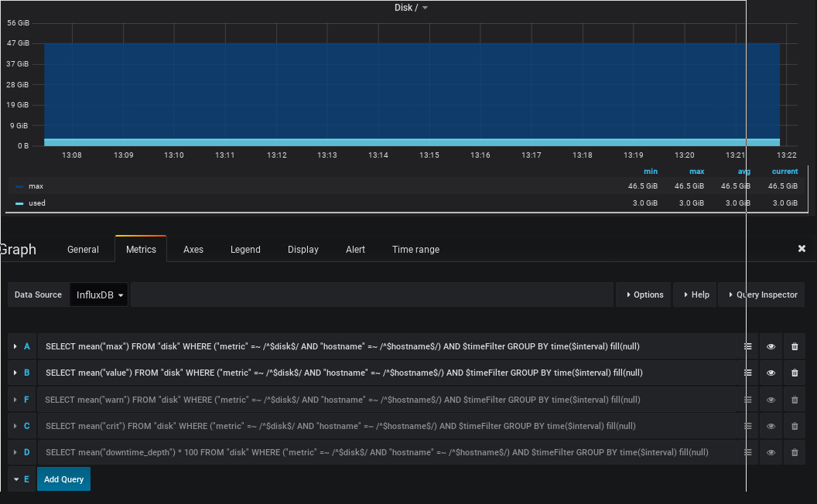The height and width of the screenshot is (504, 817).
Task: Click the 47 GiB y-axis label
Action: [x=19, y=43]
